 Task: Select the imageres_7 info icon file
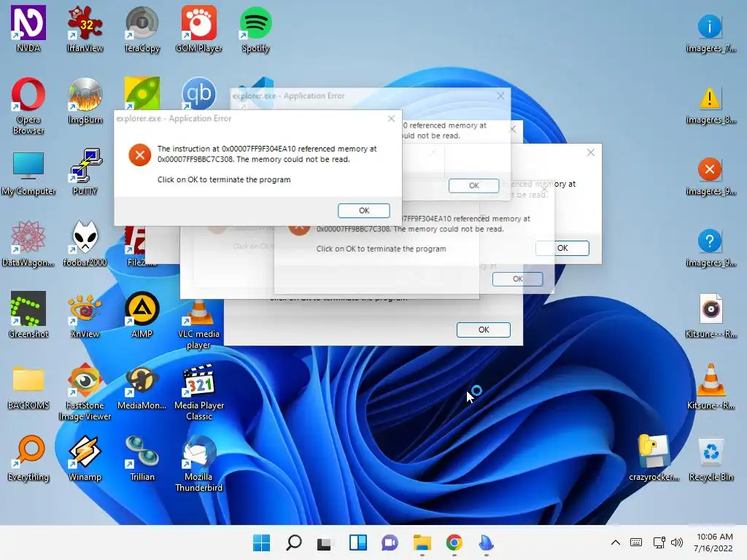711,32
